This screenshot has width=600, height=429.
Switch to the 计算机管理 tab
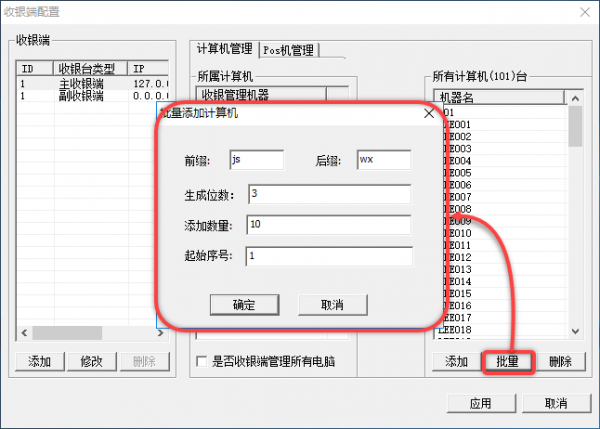pos(225,49)
